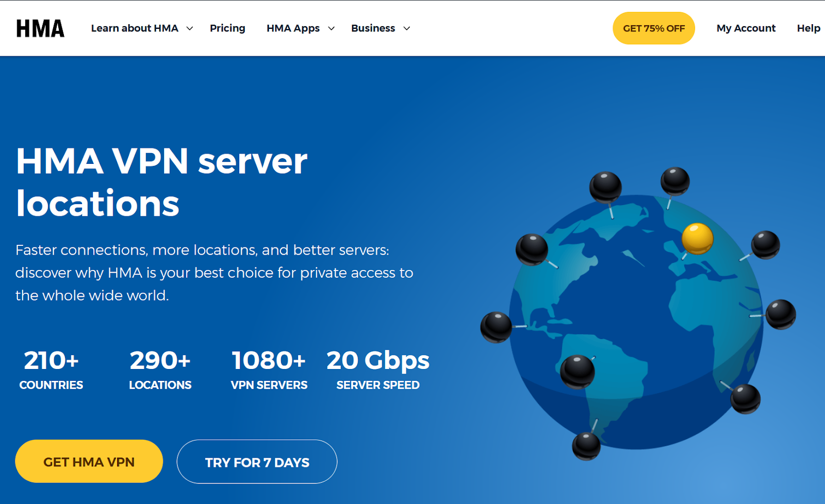Expand the chevron next to Learn about HMA
The width and height of the screenshot is (825, 504).
point(190,28)
